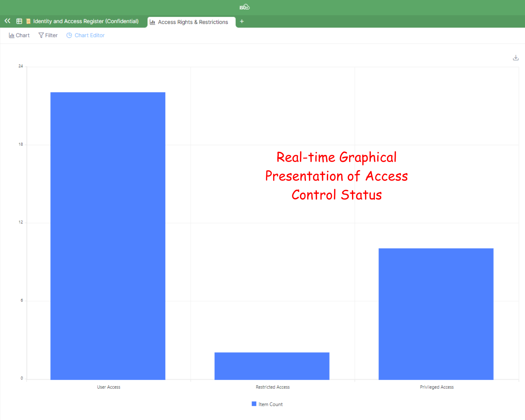The image size is (525, 420).
Task: Add a new tab with plus icon
Action: tap(242, 22)
